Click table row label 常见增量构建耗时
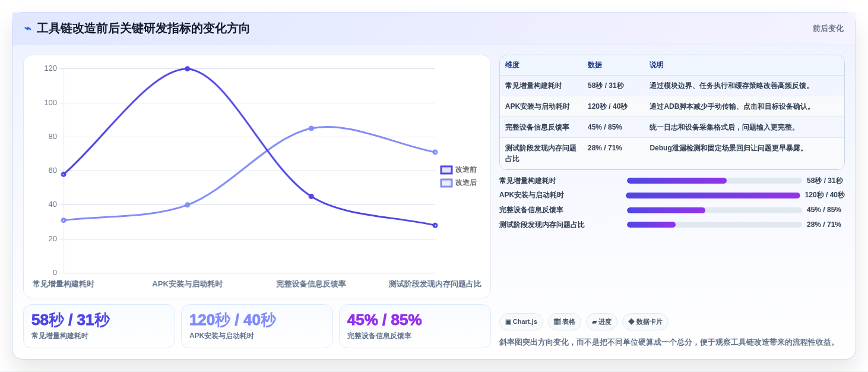The width and height of the screenshot is (868, 372). (534, 86)
